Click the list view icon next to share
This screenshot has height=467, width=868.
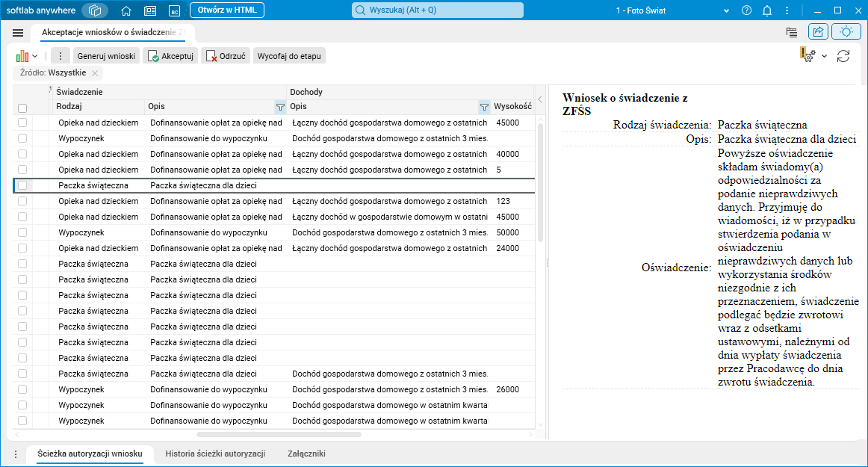[x=792, y=32]
